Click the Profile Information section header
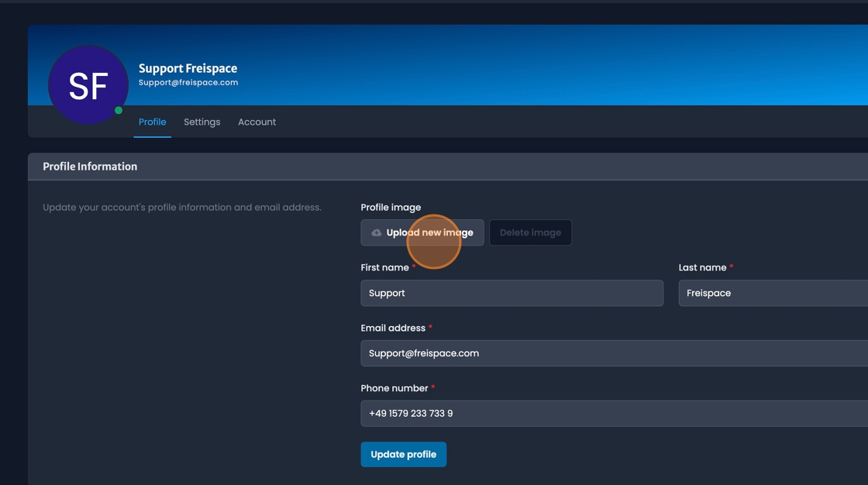The height and width of the screenshot is (485, 868). coord(90,166)
